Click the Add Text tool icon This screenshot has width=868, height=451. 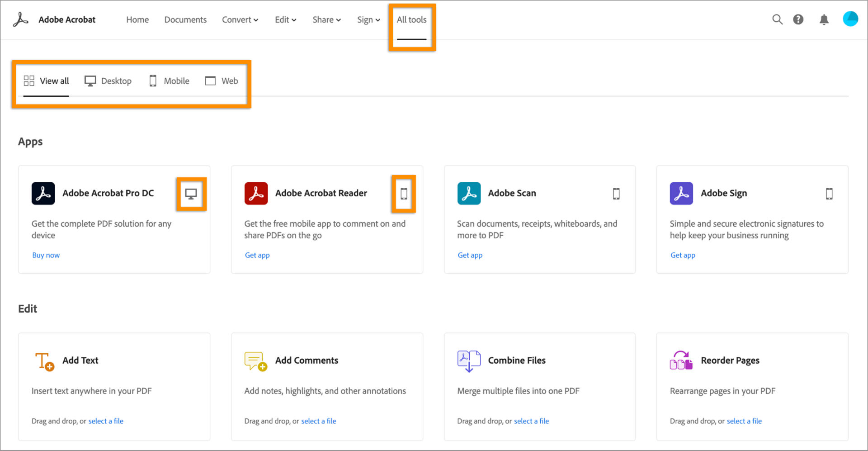pos(44,361)
